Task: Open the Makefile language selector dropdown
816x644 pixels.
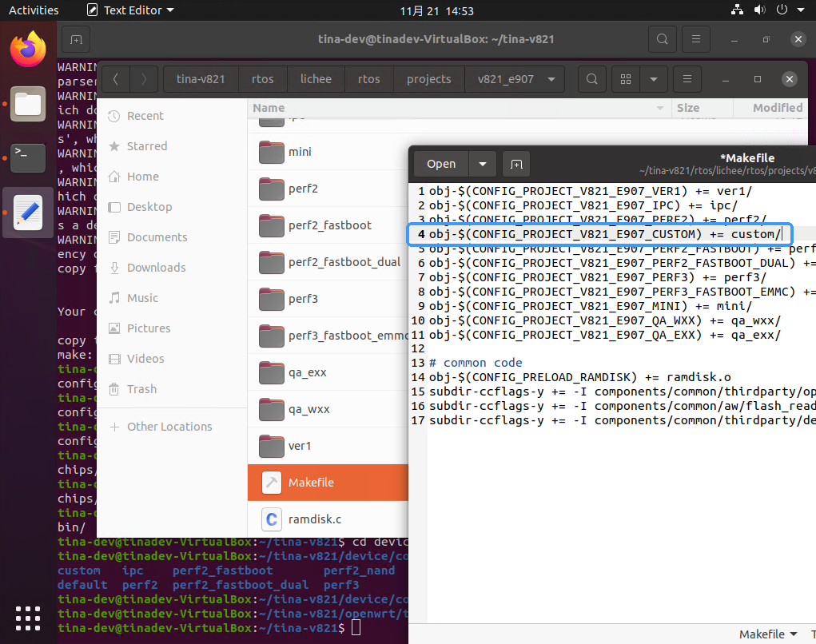Action: click(768, 634)
